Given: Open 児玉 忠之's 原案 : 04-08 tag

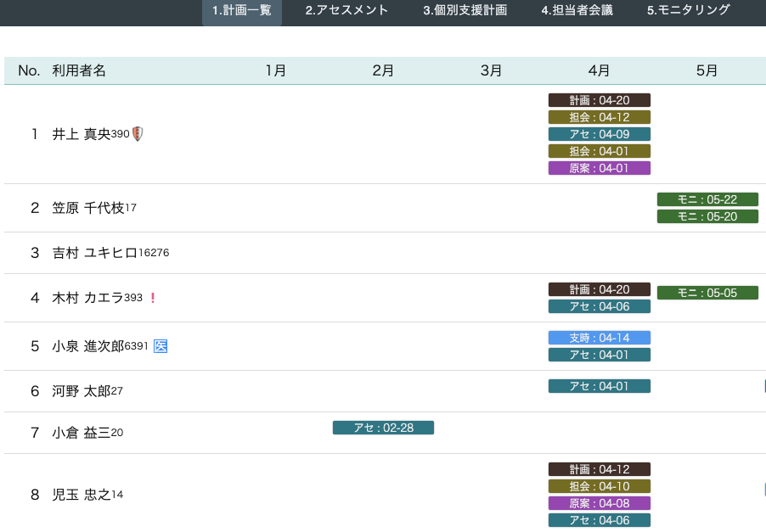Looking at the screenshot, I should coord(600,503).
